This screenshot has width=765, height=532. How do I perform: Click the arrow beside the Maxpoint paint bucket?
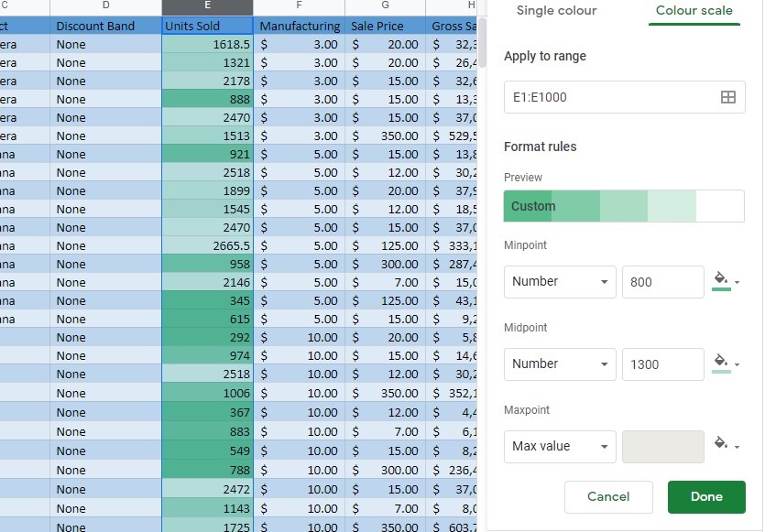coord(736,448)
